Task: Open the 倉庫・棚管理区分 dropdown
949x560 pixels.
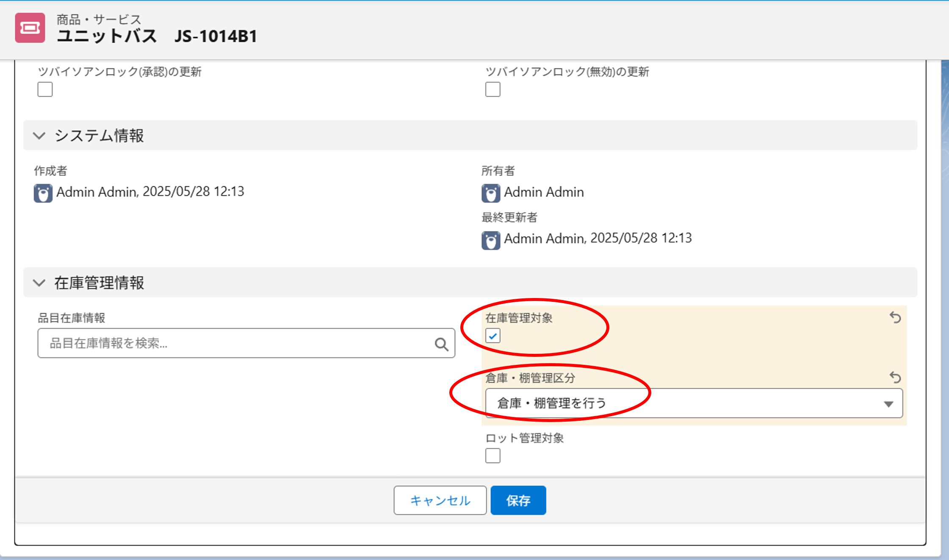Action: [694, 403]
